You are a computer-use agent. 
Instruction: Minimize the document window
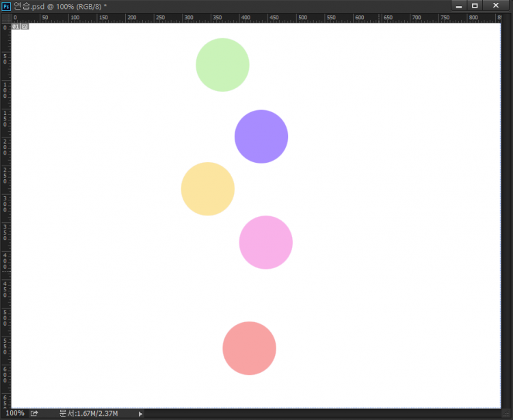click(458, 5)
